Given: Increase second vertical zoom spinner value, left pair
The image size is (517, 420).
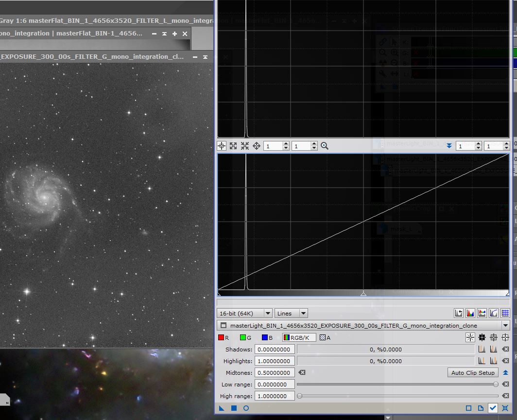Looking at the screenshot, I should coord(314,144).
